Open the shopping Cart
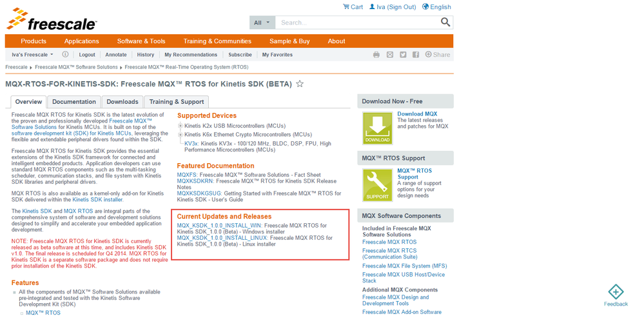The height and width of the screenshot is (316, 644). point(353,7)
